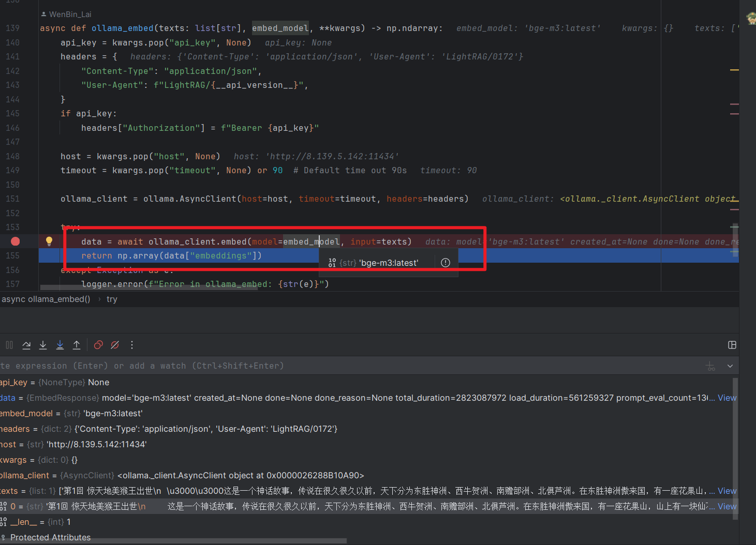
Task: Expand the evaluate expression history dropdown
Action: [730, 366]
